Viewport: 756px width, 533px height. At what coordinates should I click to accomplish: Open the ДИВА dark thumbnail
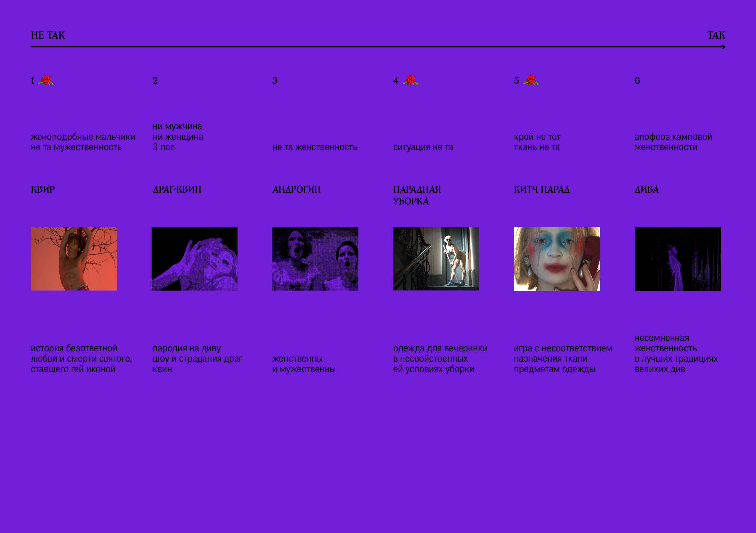(678, 259)
